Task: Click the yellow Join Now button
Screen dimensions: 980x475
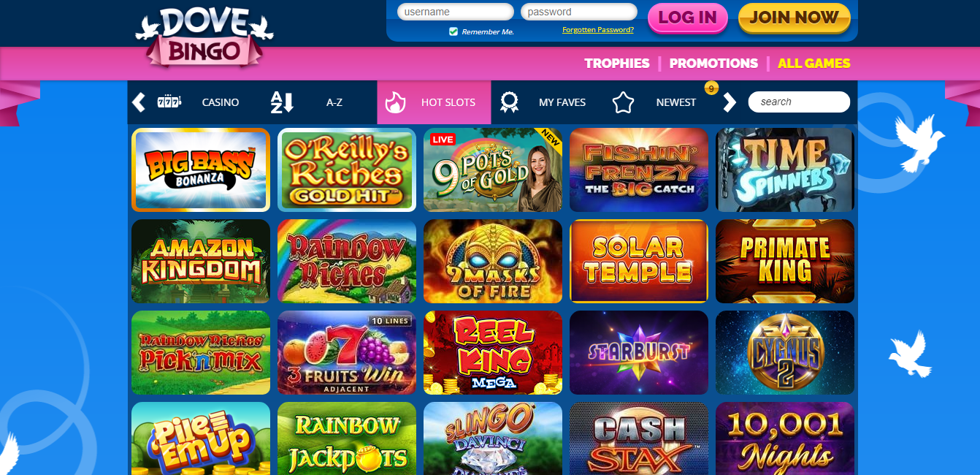Action: click(x=794, y=18)
